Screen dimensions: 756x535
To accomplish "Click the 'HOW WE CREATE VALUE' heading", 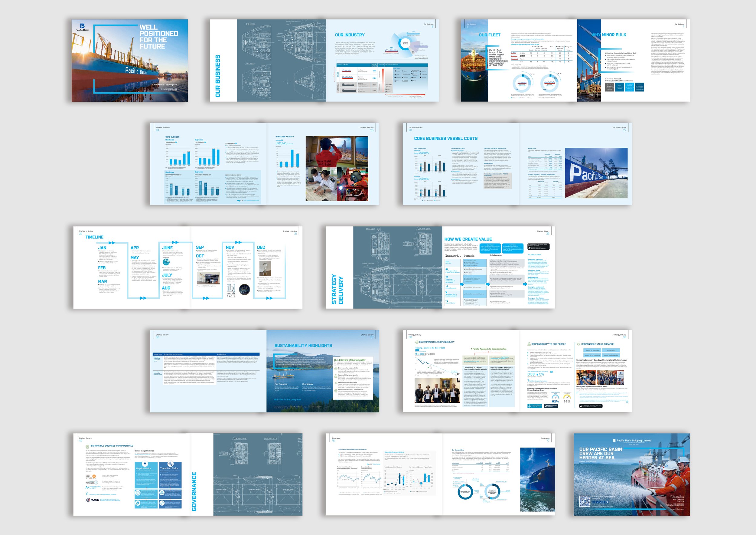I will coord(468,239).
